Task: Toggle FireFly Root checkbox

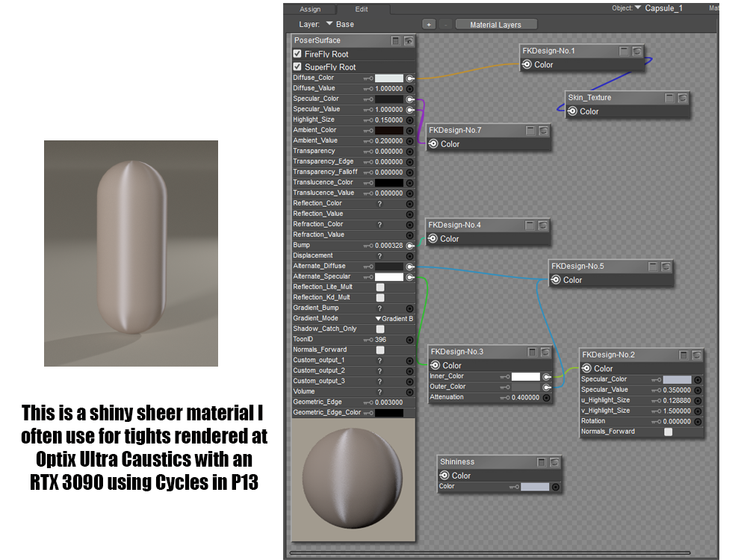Action: tap(297, 53)
